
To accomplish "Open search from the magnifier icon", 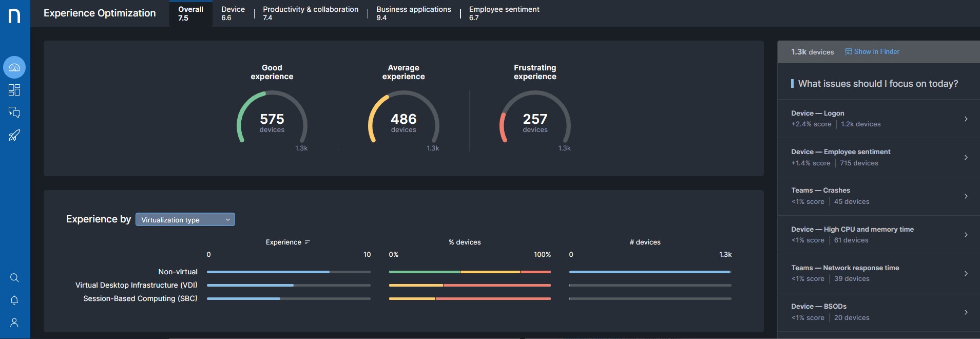I will click(x=14, y=278).
